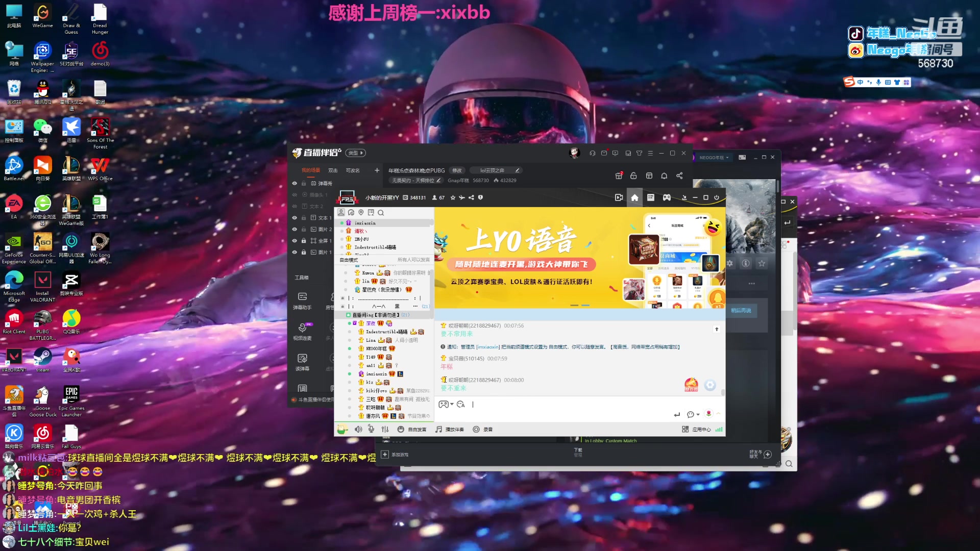Viewport: 980px width, 551px height.
Task: Switch to the 可改名 scene tab
Action: 353,170
